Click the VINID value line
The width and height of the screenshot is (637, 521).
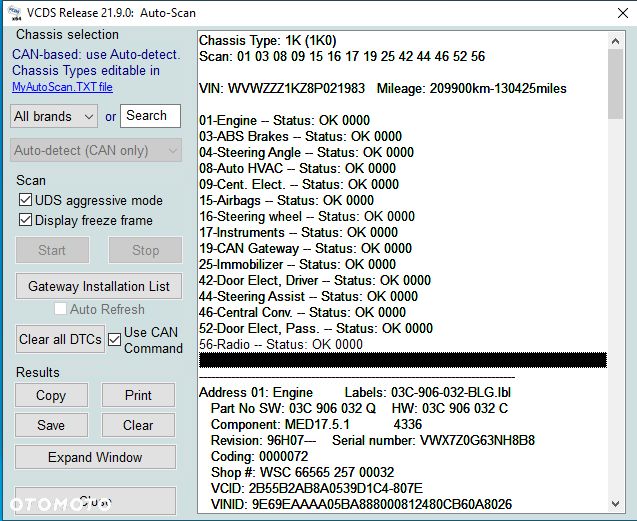tap(361, 504)
